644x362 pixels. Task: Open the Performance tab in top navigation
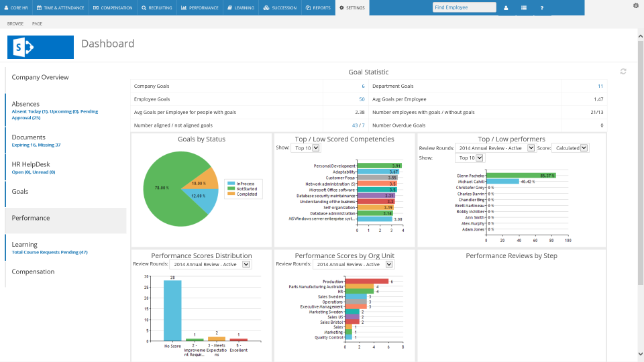199,8
